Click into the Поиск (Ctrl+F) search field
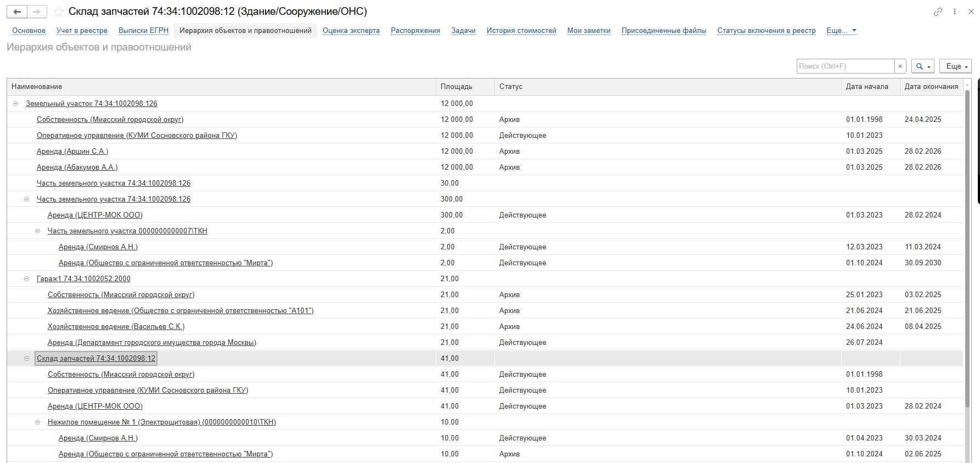 (x=846, y=66)
